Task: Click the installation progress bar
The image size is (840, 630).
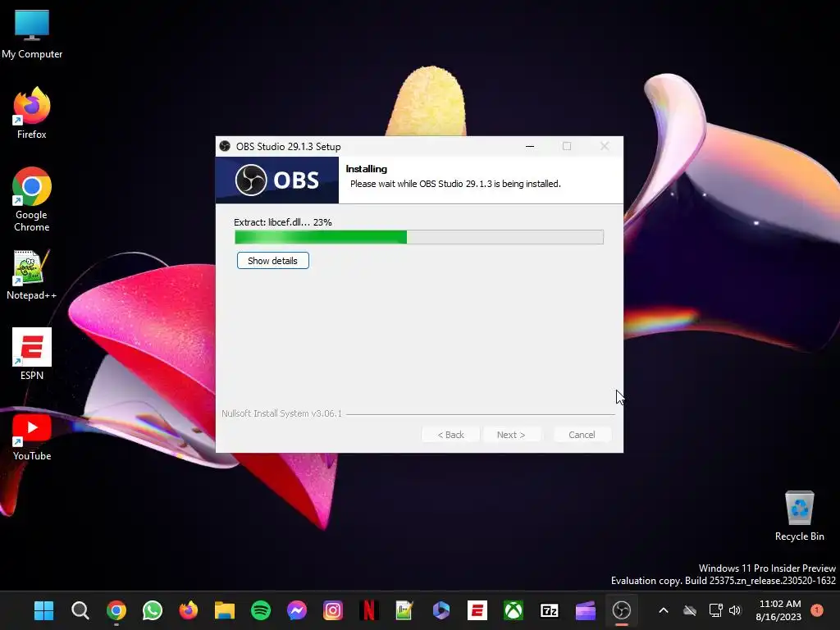Action: point(419,237)
